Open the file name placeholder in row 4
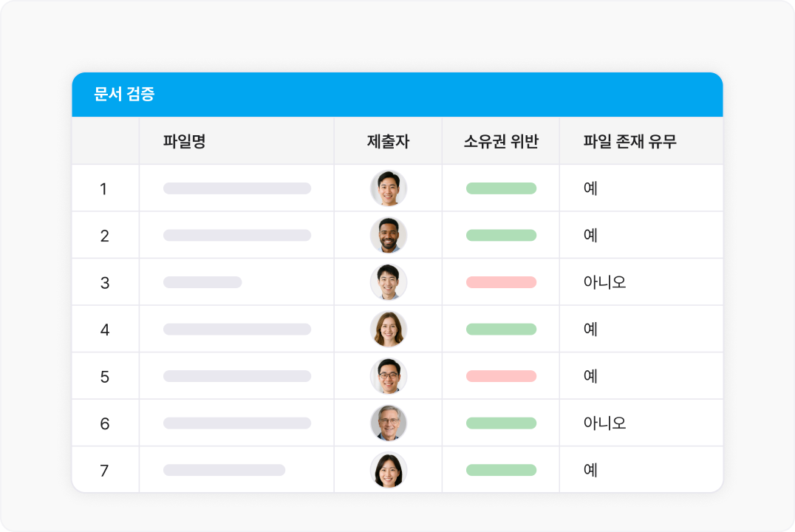The width and height of the screenshot is (795, 532). click(236, 329)
